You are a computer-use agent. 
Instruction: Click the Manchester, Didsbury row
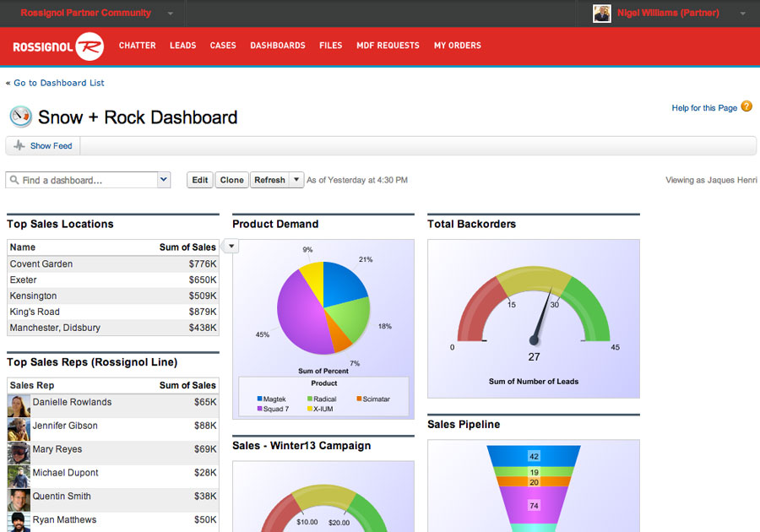tap(113, 328)
